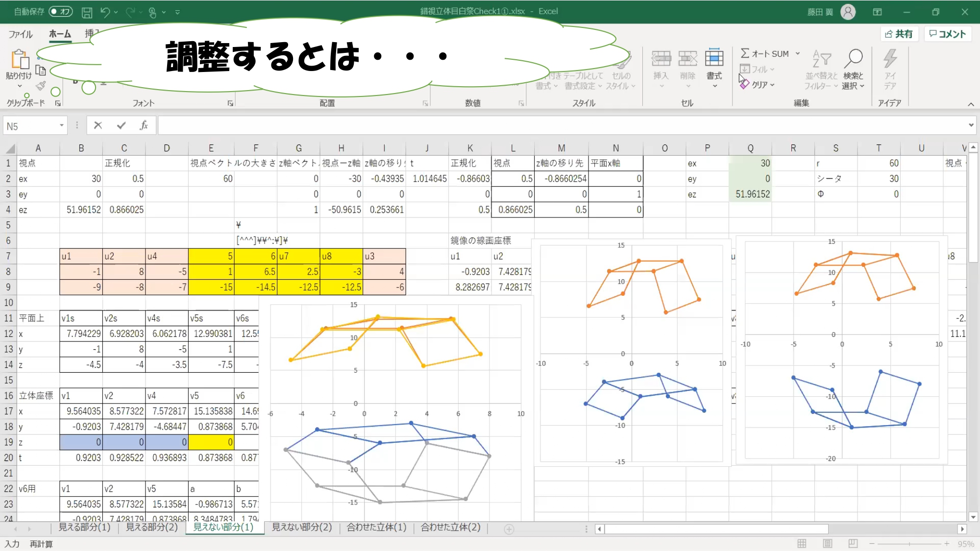Open the AutoSum dropdown arrow
The width and height of the screenshot is (980, 551).
click(x=798, y=53)
